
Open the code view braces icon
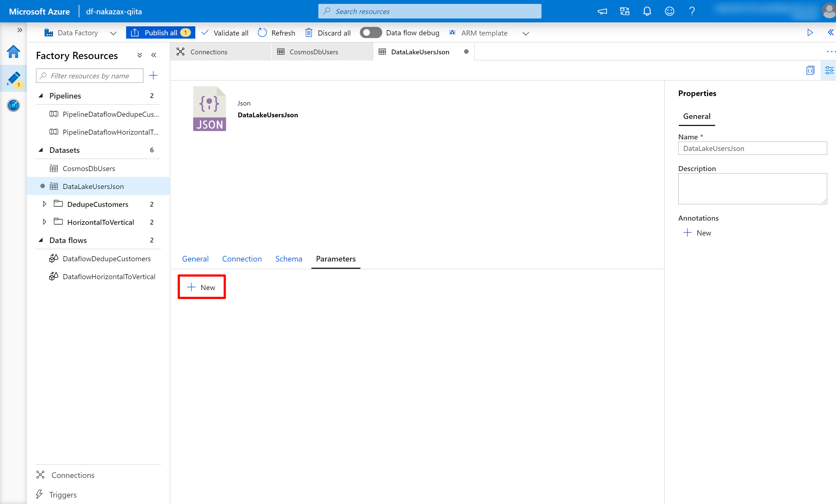click(x=810, y=70)
